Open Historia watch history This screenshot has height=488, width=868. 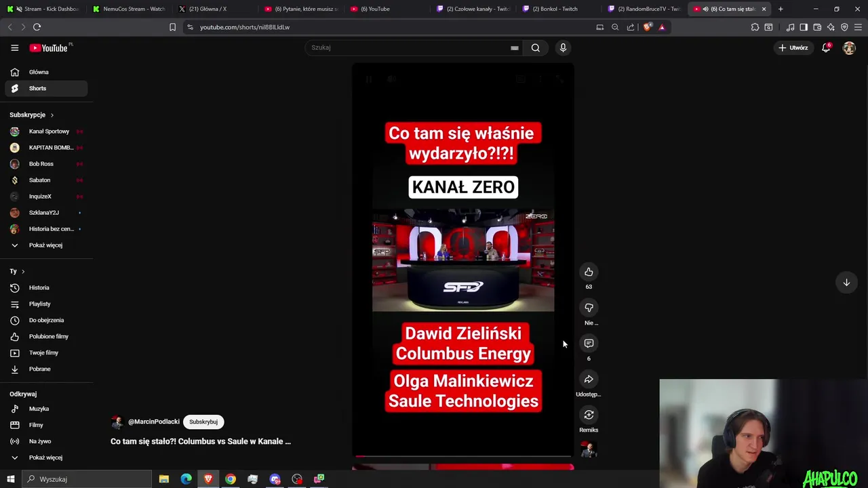tap(46, 287)
